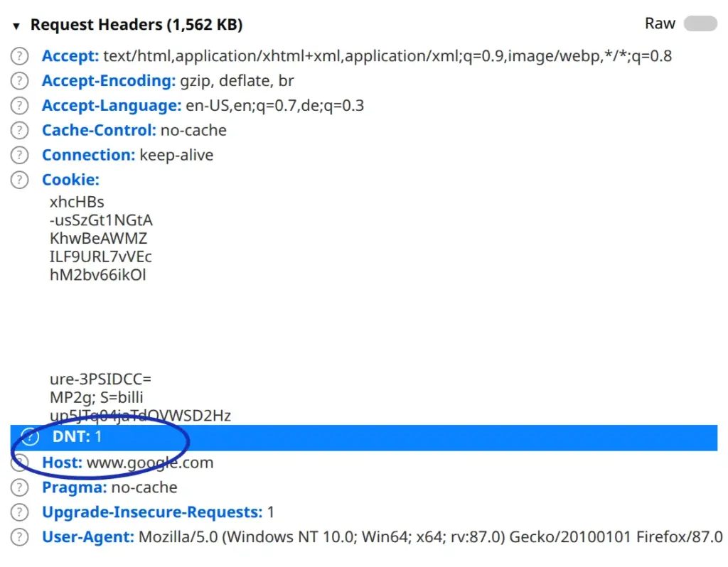Click the 'www.google.com' host value
The image size is (728, 567).
coord(150,463)
